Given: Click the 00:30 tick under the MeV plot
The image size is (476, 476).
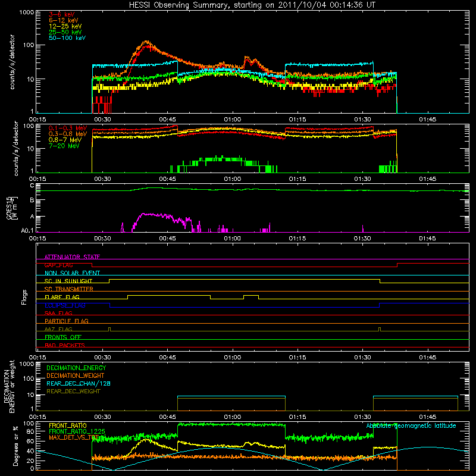Looking at the screenshot, I should [x=102, y=179].
